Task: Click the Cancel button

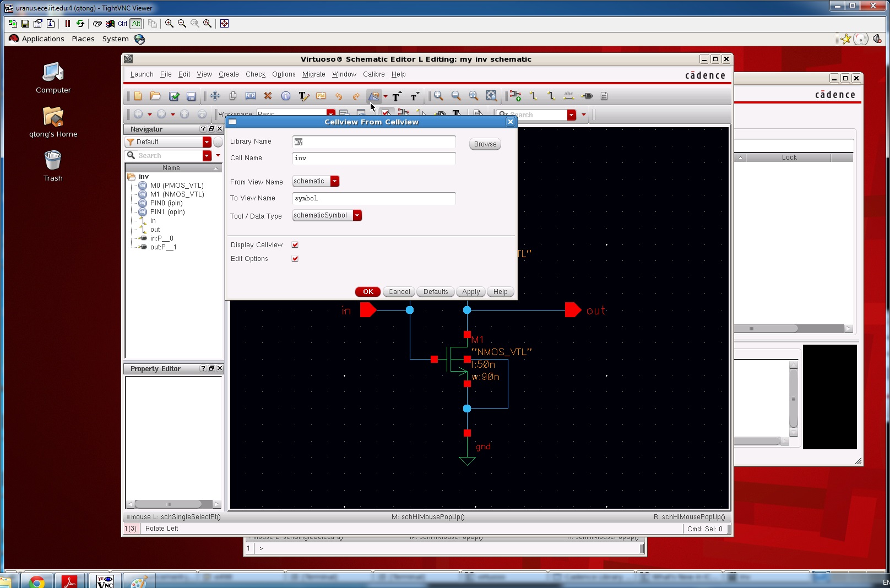Action: pyautogui.click(x=399, y=292)
